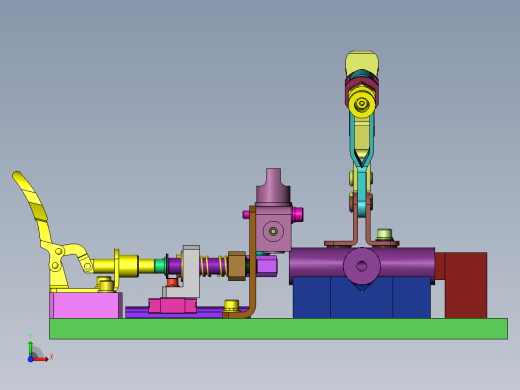Select the dark red block at right

coord(466,285)
